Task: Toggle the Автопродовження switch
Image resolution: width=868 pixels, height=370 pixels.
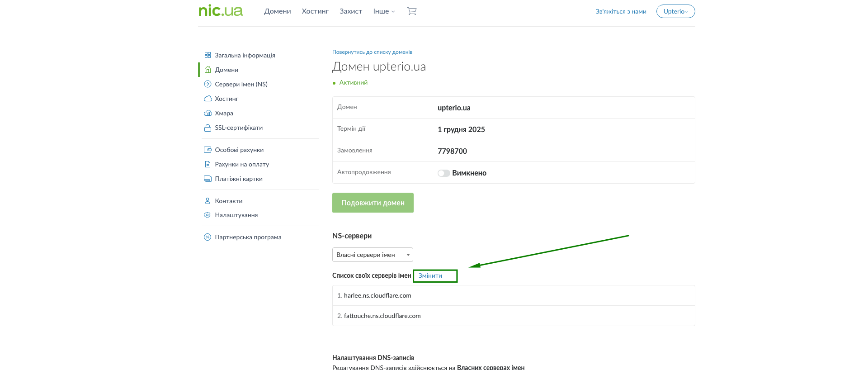Action: click(443, 173)
